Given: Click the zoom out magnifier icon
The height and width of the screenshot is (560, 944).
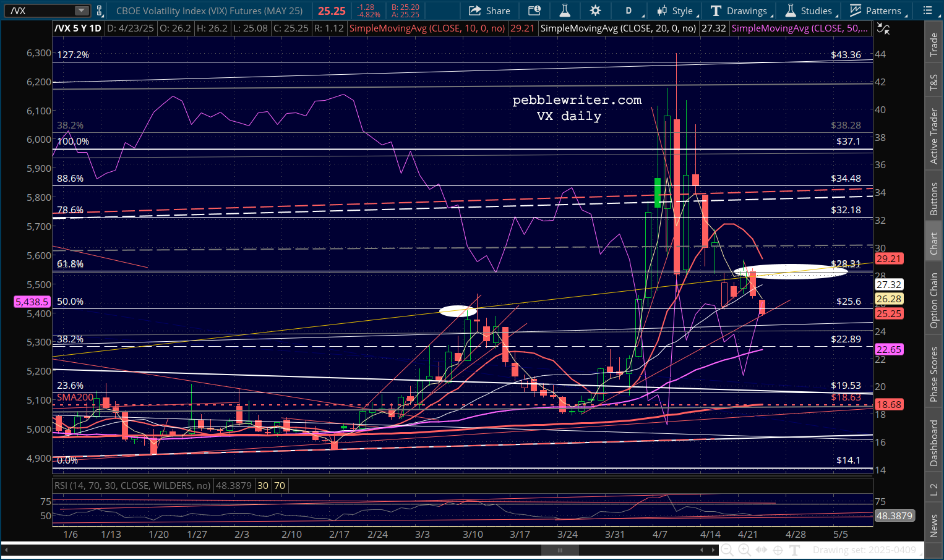Looking at the screenshot, I should coord(727,549).
